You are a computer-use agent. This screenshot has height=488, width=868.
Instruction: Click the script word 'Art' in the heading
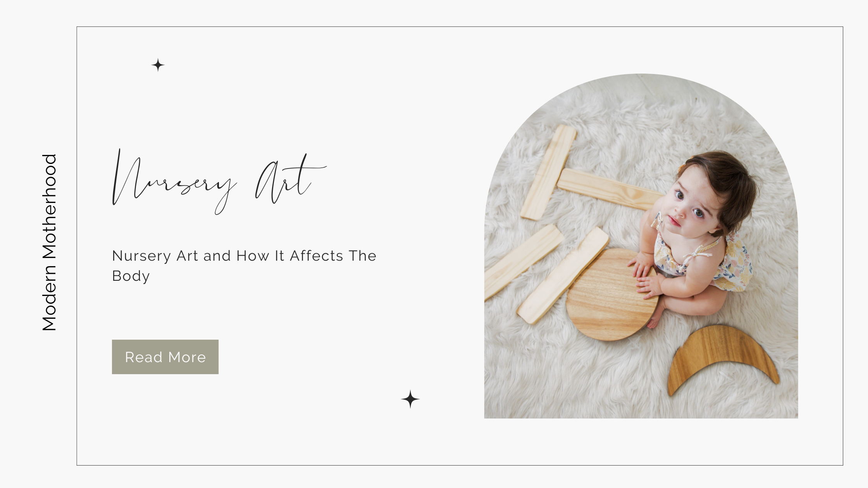(291, 179)
